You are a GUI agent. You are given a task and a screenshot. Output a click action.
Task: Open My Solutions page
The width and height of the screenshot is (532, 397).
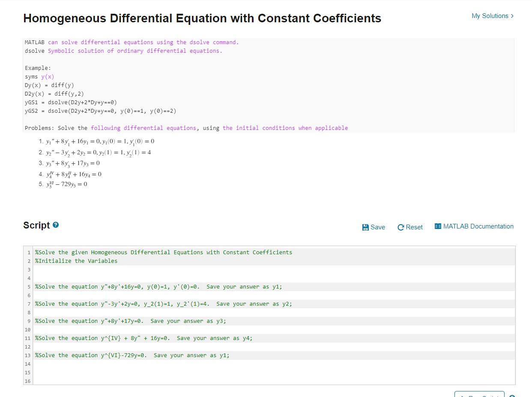[490, 15]
